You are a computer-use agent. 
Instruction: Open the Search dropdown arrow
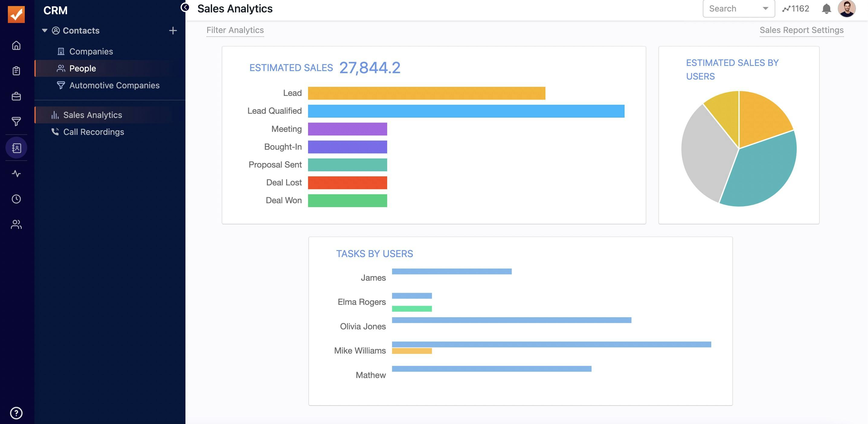point(765,9)
